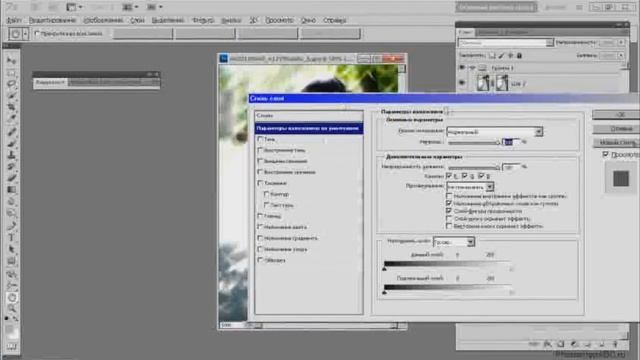Viewport: 640px width, 360px height.
Task: Select the Move tool
Action: (x=11, y=60)
